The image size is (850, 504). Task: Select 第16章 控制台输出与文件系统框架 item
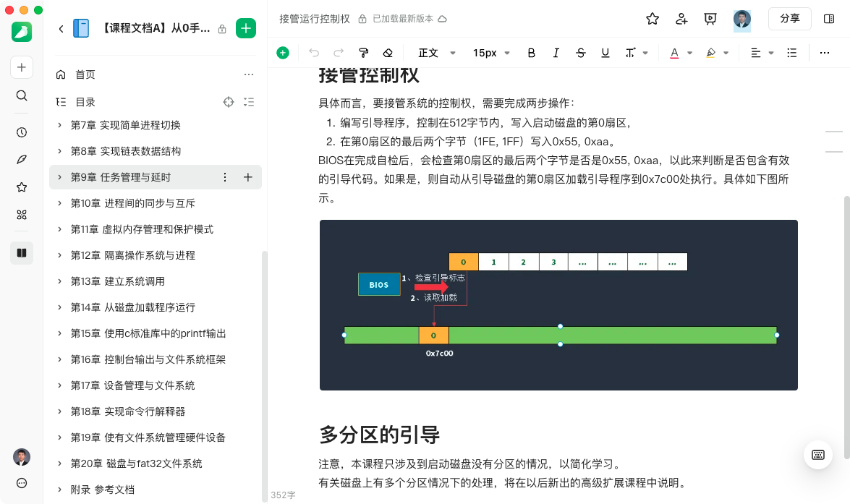coord(148,359)
